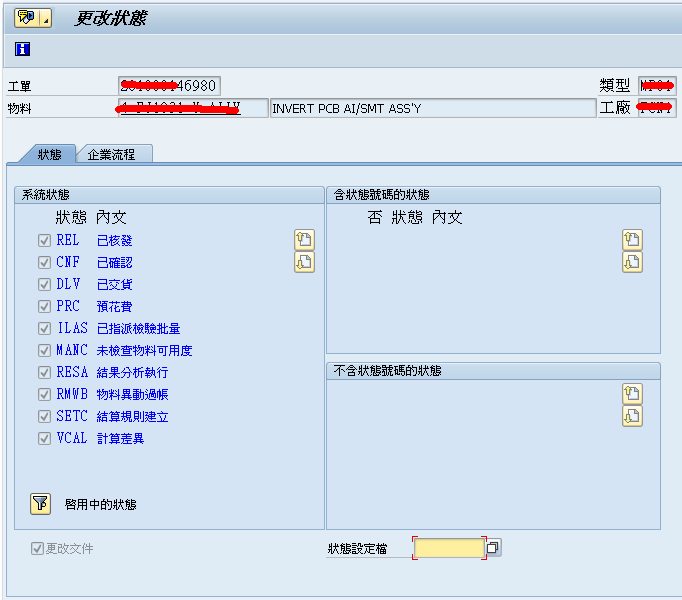The width and height of the screenshot is (682, 600).
Task: Toggle the VCAL 計算差異 checkbox
Action: pos(44,438)
